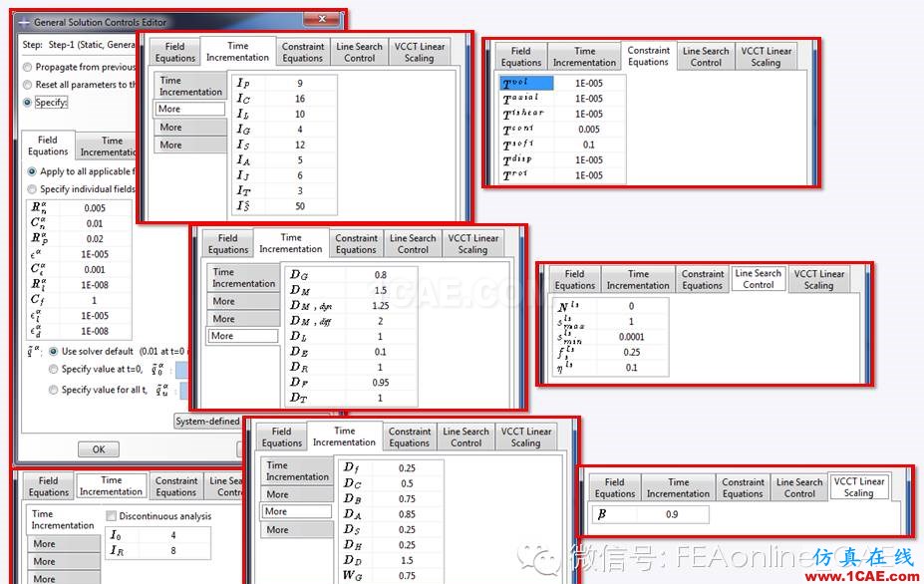
Task: Click the D_A field with value 0.85
Action: (x=407, y=514)
